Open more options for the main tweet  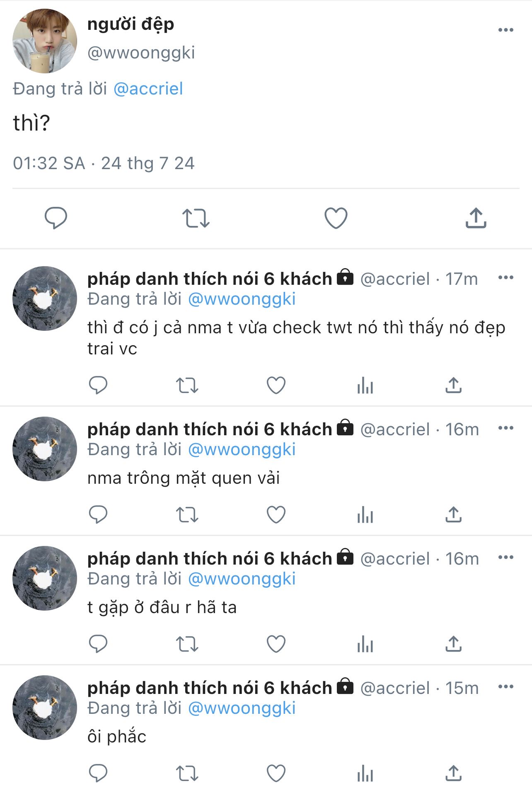point(505,30)
